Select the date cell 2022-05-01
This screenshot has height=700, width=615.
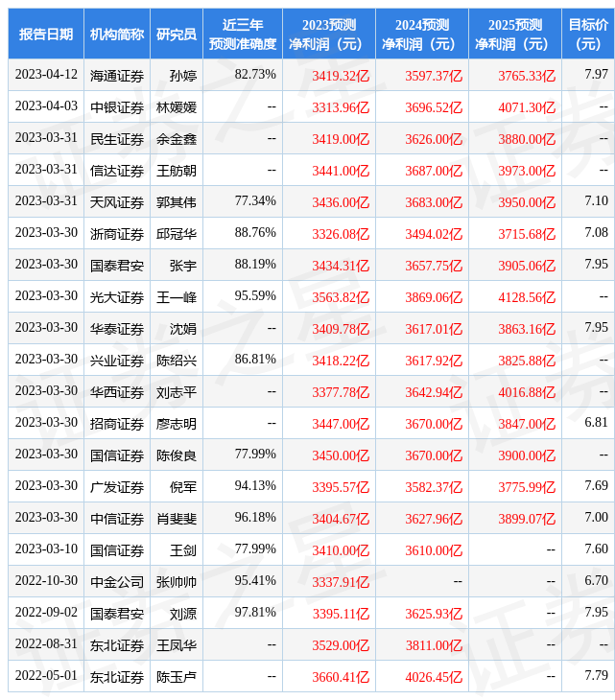point(46,676)
